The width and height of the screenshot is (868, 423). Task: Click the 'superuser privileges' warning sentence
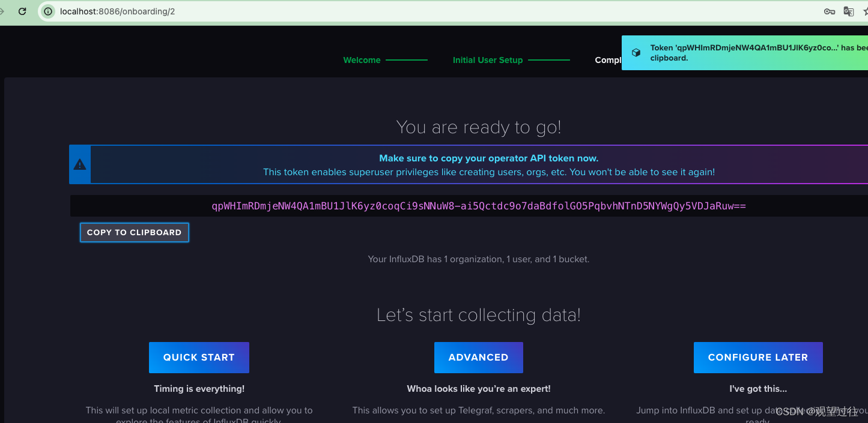point(489,172)
